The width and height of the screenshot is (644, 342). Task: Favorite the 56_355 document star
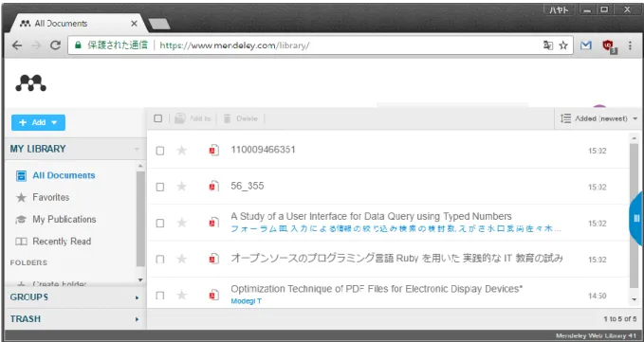pyautogui.click(x=181, y=187)
